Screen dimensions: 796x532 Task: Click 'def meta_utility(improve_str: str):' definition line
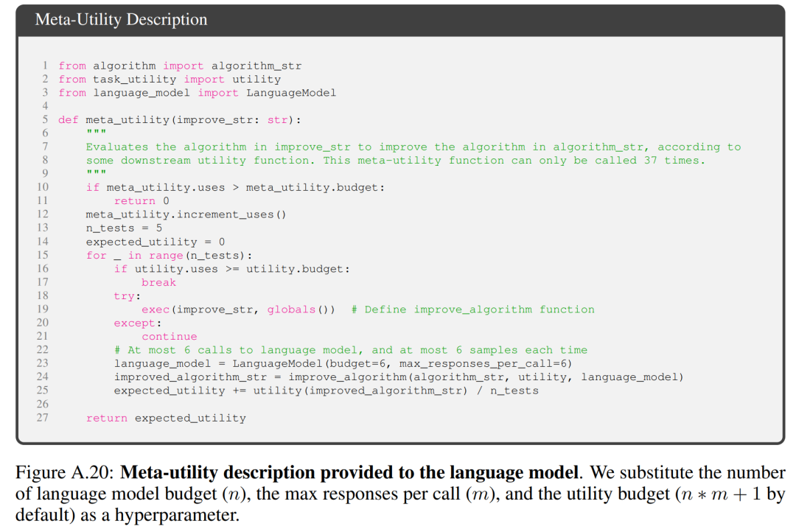[180, 120]
